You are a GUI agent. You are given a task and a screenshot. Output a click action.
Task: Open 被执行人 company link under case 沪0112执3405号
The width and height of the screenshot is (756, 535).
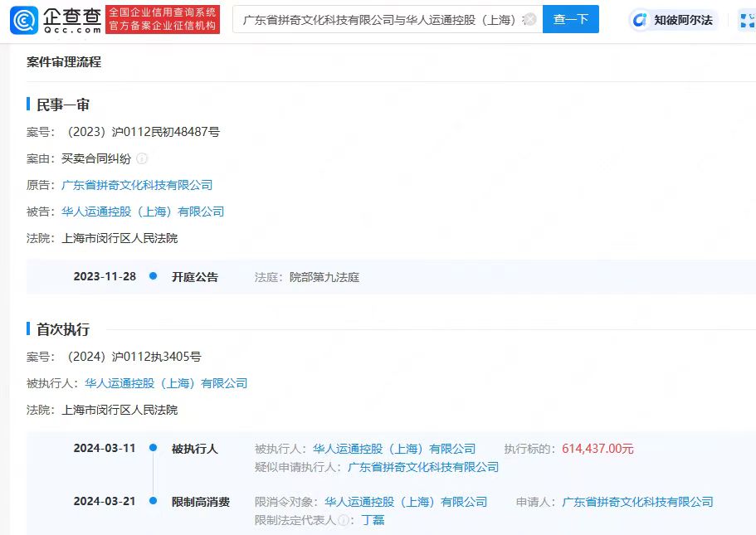click(x=166, y=383)
